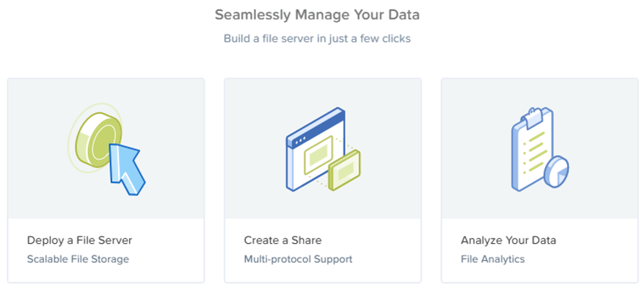Click the Seamlessly Manage Your Data heading
644x304 pixels.
pyautogui.click(x=317, y=15)
